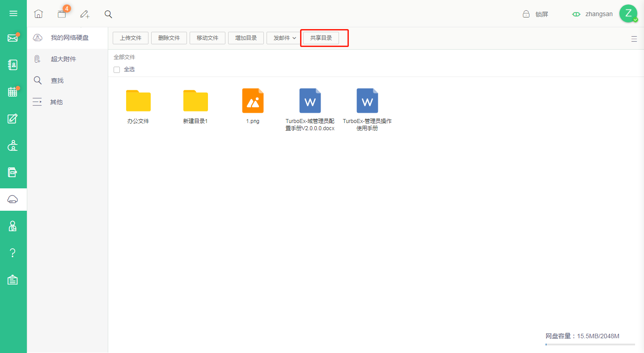Open the hamburger menu at top left
Image resolution: width=644 pixels, height=353 pixels.
13,13
